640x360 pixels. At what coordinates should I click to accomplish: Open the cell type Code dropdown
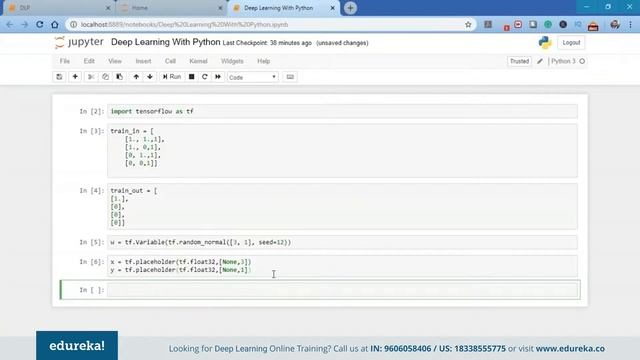tap(253, 77)
